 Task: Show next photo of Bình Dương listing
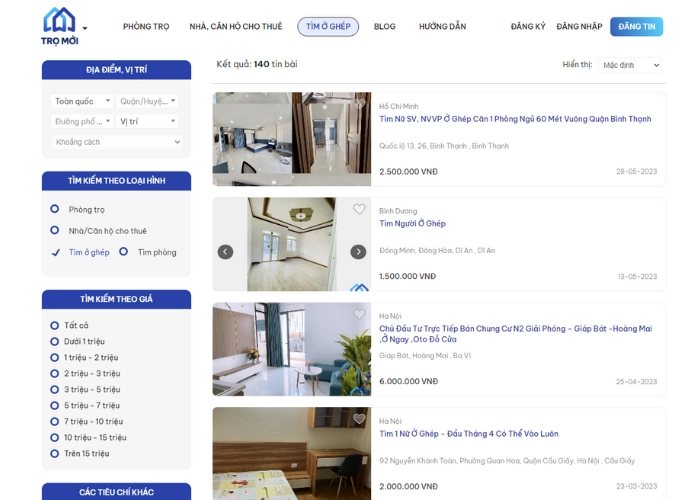tap(358, 252)
